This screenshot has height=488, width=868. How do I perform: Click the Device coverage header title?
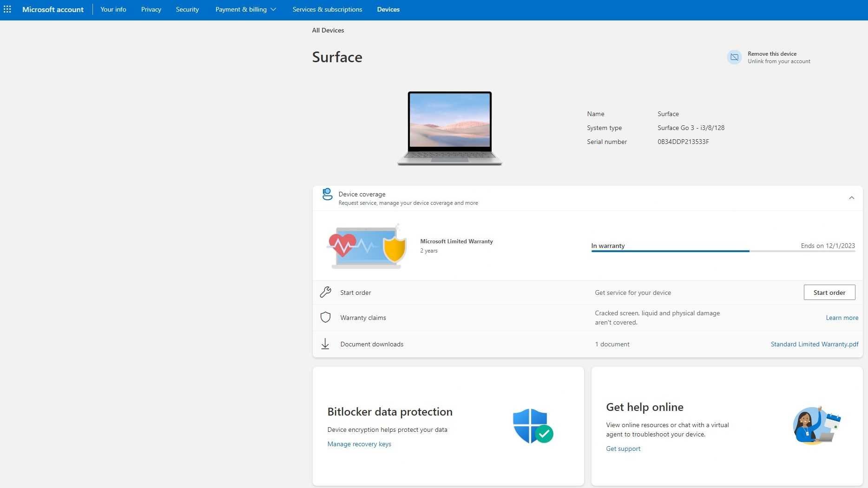(362, 194)
